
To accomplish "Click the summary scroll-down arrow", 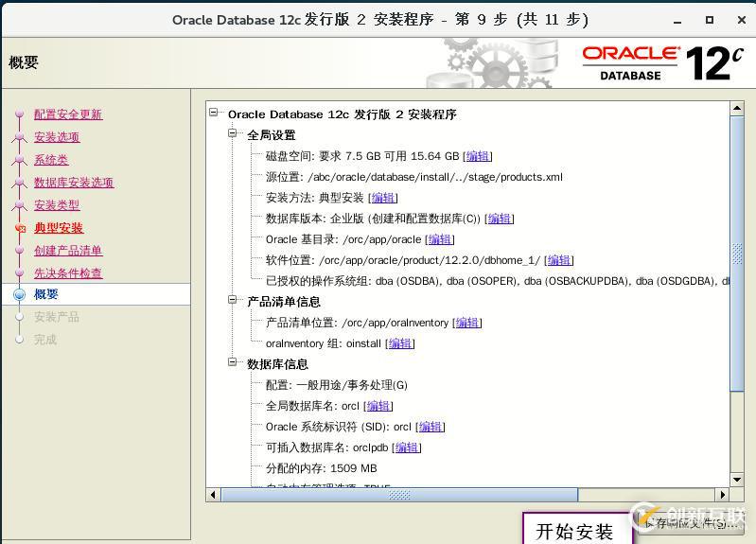I will pyautogui.click(x=737, y=480).
